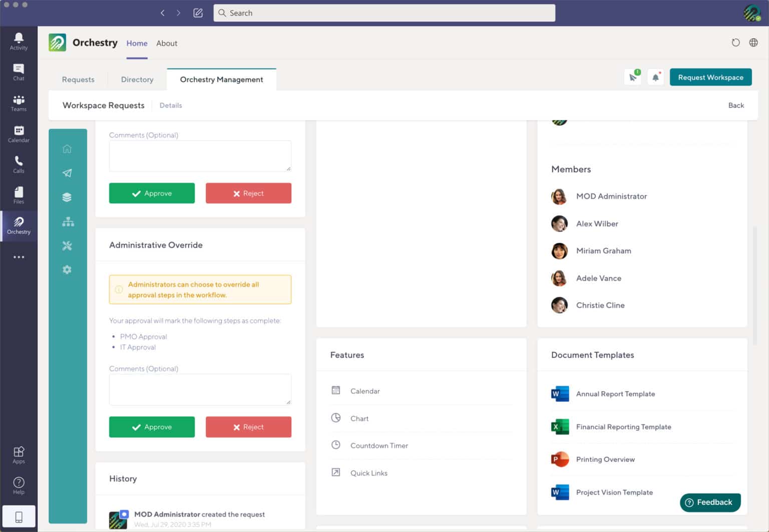Select the Orchestry app in Teams rail

click(x=19, y=226)
